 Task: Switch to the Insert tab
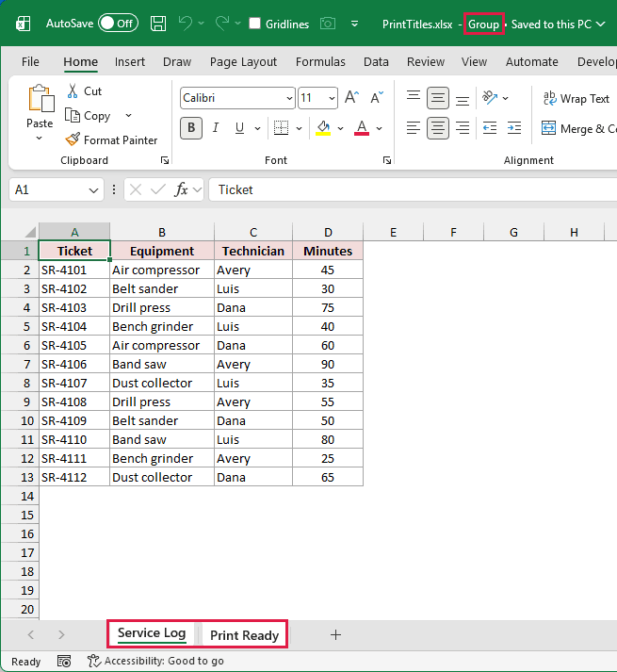(130, 61)
